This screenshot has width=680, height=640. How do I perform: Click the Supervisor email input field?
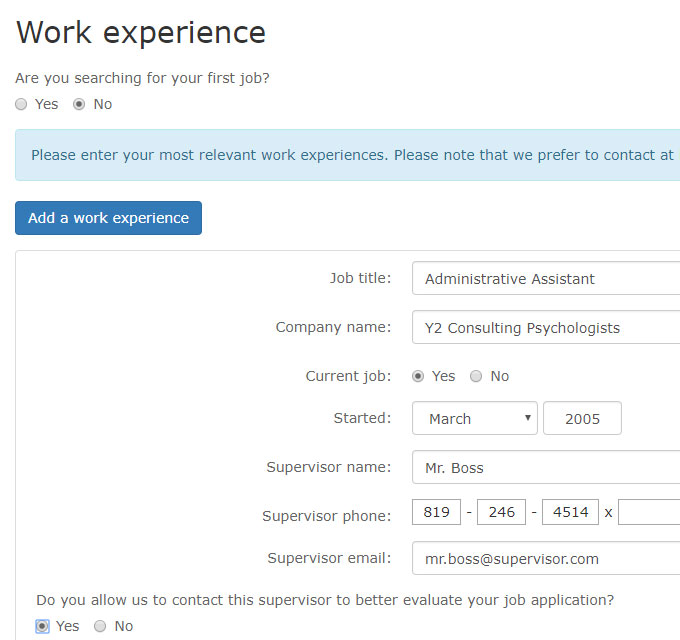pyautogui.click(x=546, y=558)
